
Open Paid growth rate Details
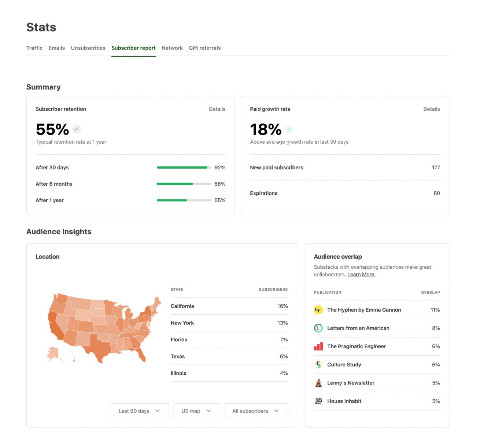tap(431, 109)
